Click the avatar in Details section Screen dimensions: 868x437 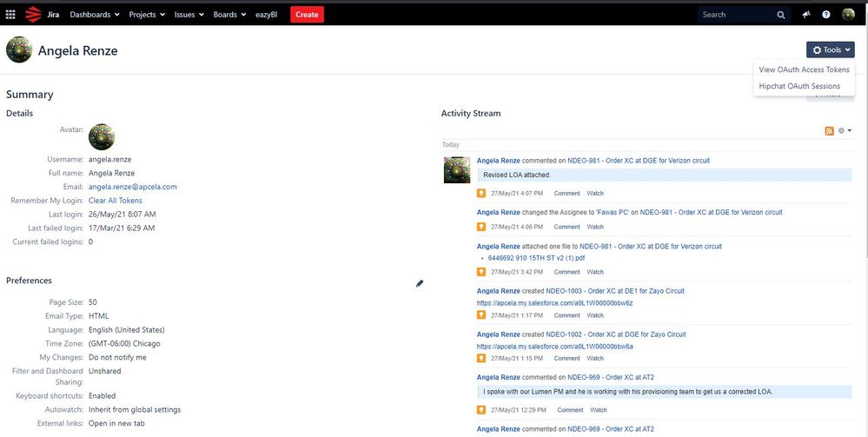pyautogui.click(x=102, y=136)
